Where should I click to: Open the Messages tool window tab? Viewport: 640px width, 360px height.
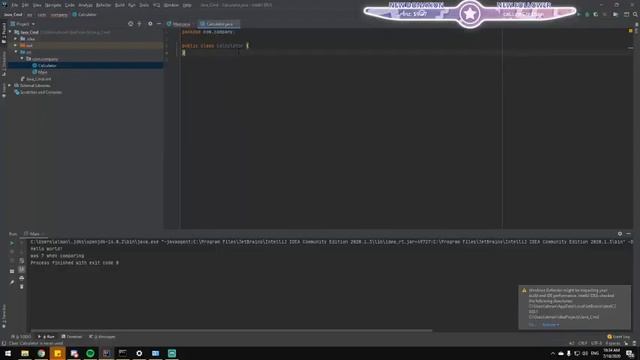(x=102, y=337)
